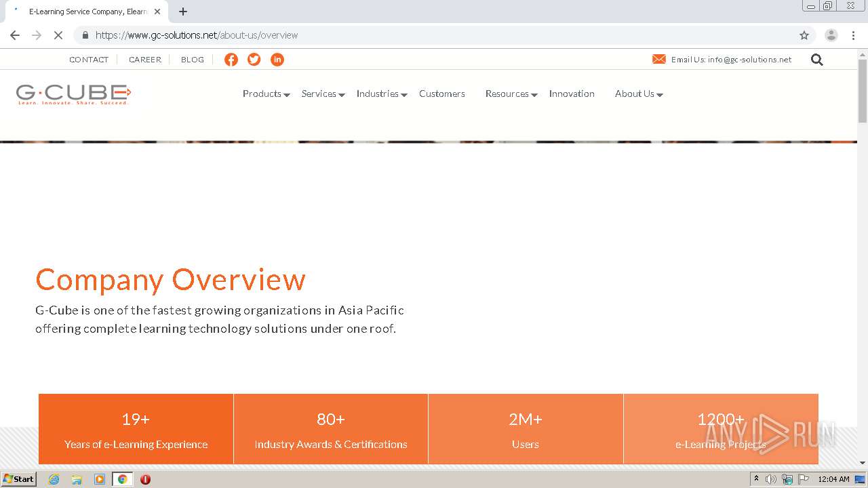
Task: Expand the Products dropdown menu
Action: tap(267, 94)
